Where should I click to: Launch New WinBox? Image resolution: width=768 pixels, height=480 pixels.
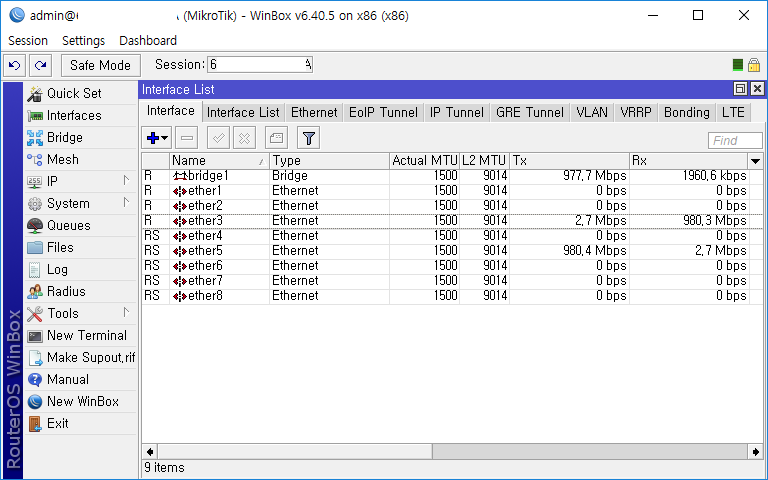tap(80, 402)
